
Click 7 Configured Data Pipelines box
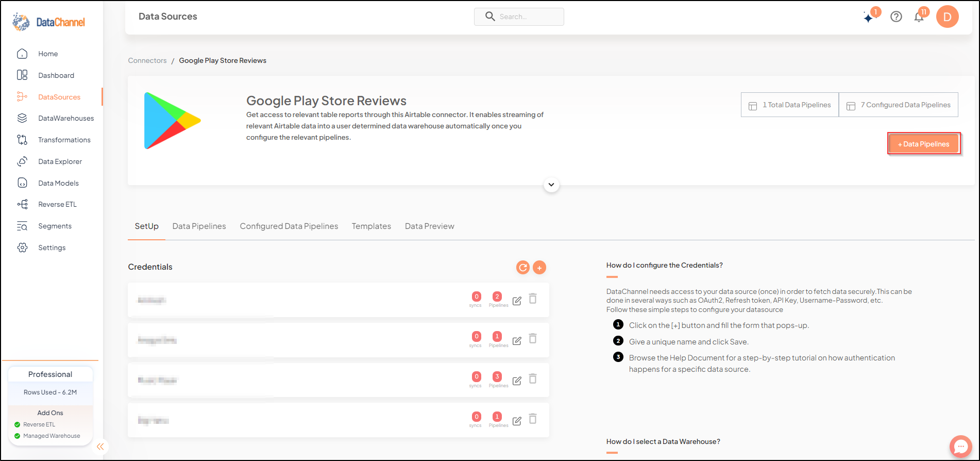tap(899, 105)
